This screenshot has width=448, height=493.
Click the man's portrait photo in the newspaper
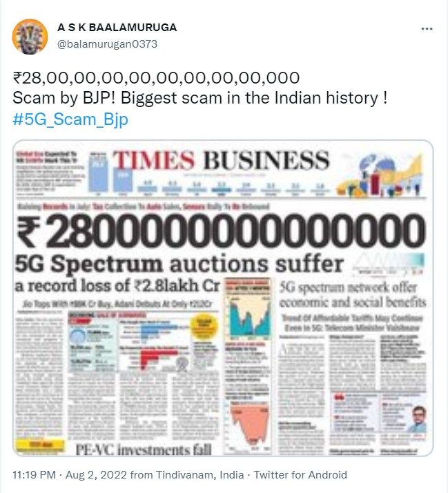(x=418, y=419)
